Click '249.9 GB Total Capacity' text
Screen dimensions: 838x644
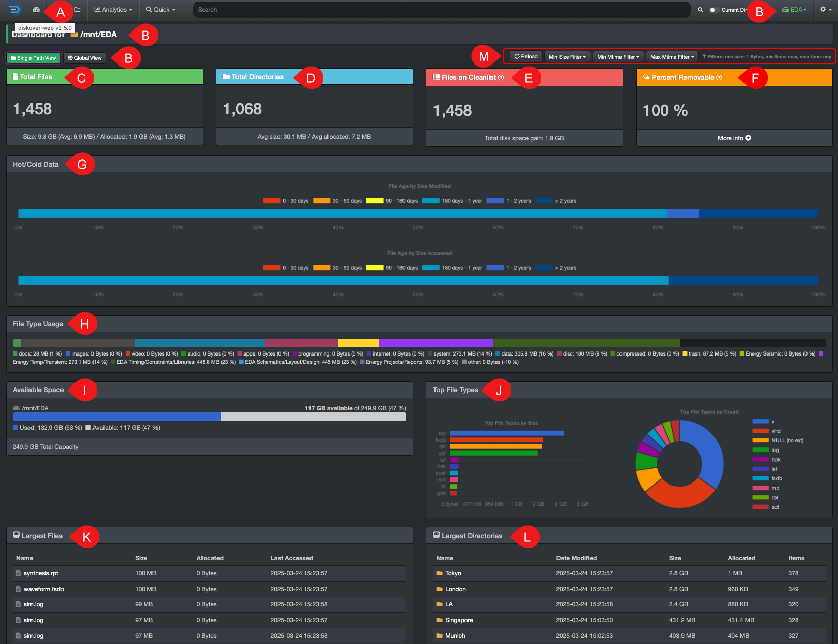coord(46,447)
